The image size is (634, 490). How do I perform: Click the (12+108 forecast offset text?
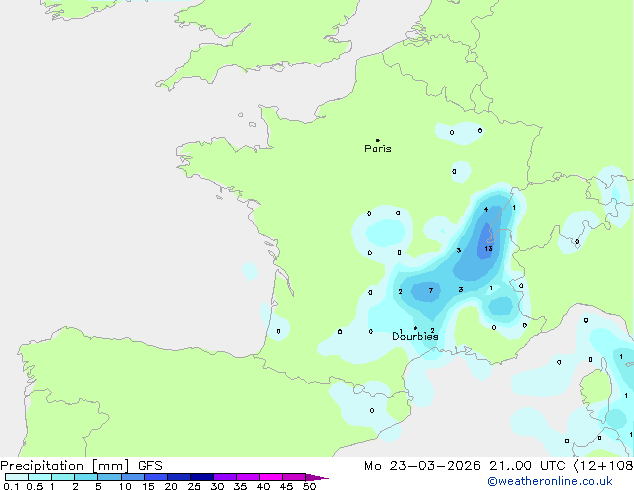click(603, 466)
